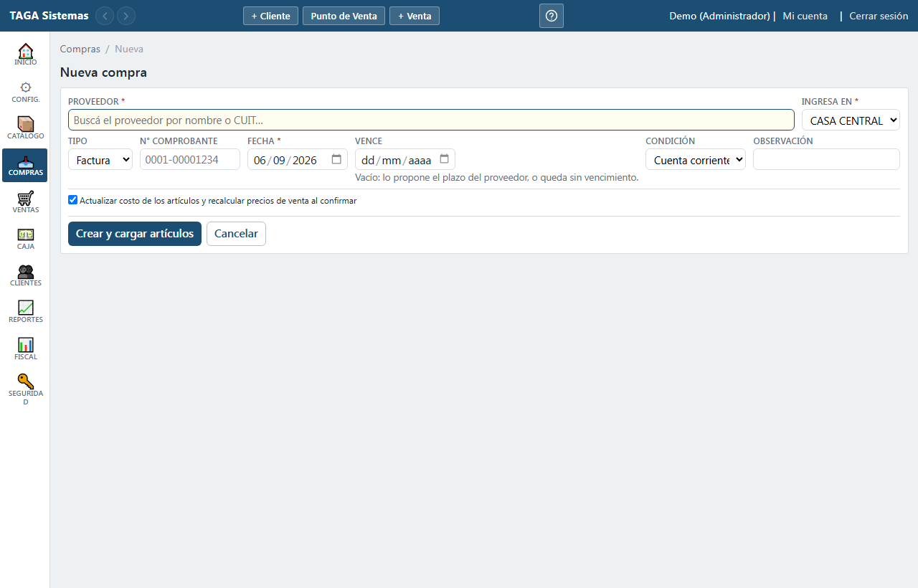
Task: Focus the Observación input field
Action: pos(826,159)
